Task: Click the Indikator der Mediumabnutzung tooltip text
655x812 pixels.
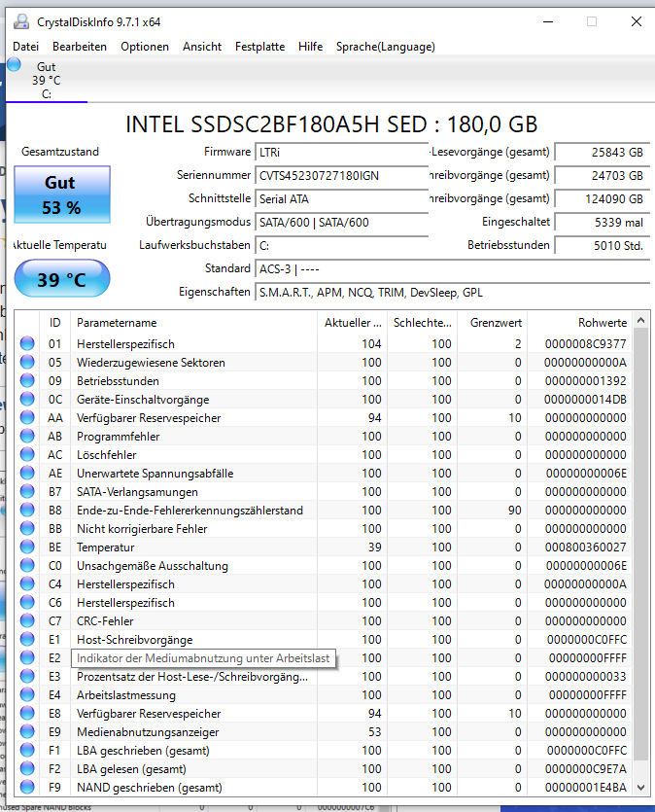Action: [203, 658]
